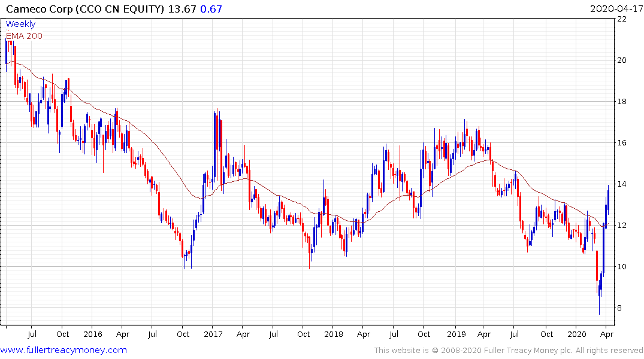Screen dimensions: 644x359
Task: Click the Weekly timeframe label
Action: (x=20, y=24)
